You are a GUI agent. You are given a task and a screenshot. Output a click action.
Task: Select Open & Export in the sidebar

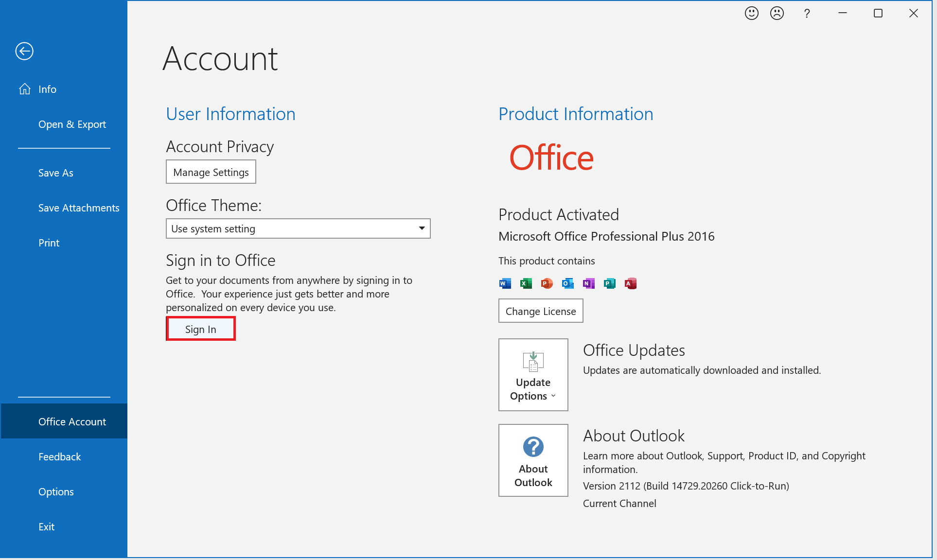pyautogui.click(x=72, y=124)
